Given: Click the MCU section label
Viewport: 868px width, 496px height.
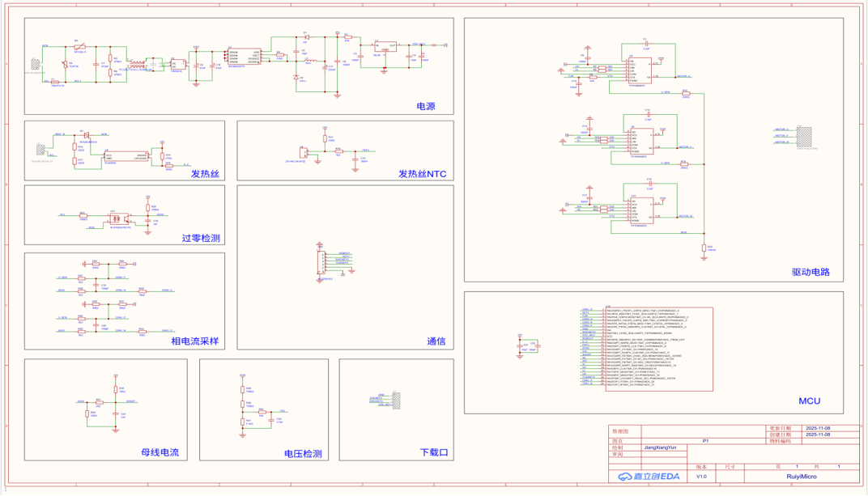Looking at the screenshot, I should pyautogui.click(x=810, y=401).
